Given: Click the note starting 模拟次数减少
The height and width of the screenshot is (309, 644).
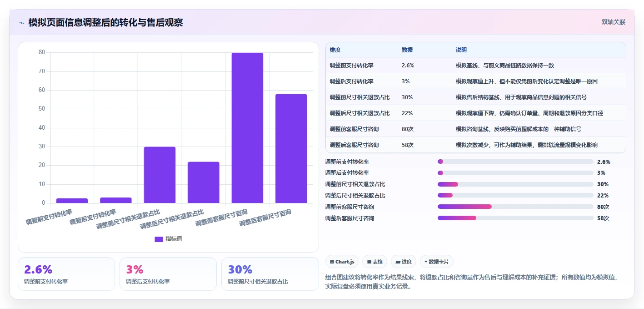Looking at the screenshot, I should point(527,145).
